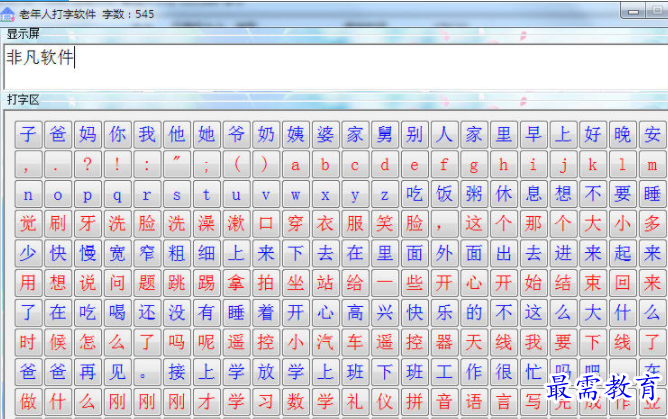The width and height of the screenshot is (668, 419).
Task: Select the 你 character key
Action: [x=117, y=135]
